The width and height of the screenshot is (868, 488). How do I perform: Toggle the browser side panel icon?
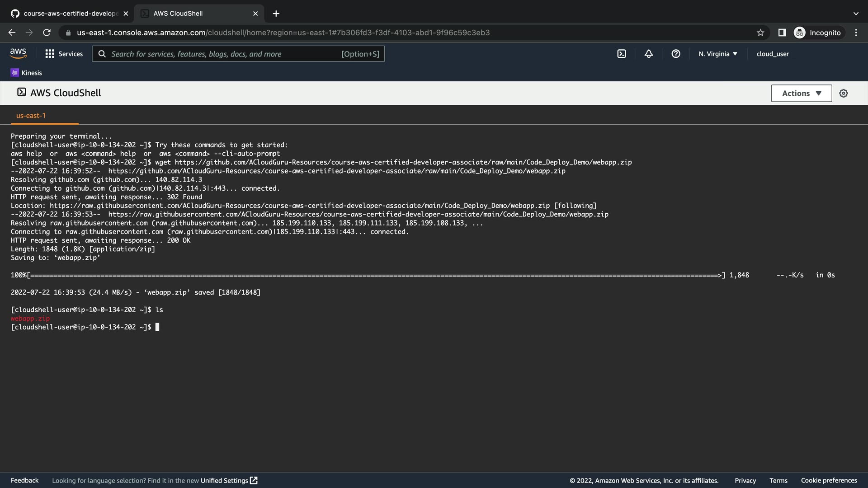[x=782, y=33]
